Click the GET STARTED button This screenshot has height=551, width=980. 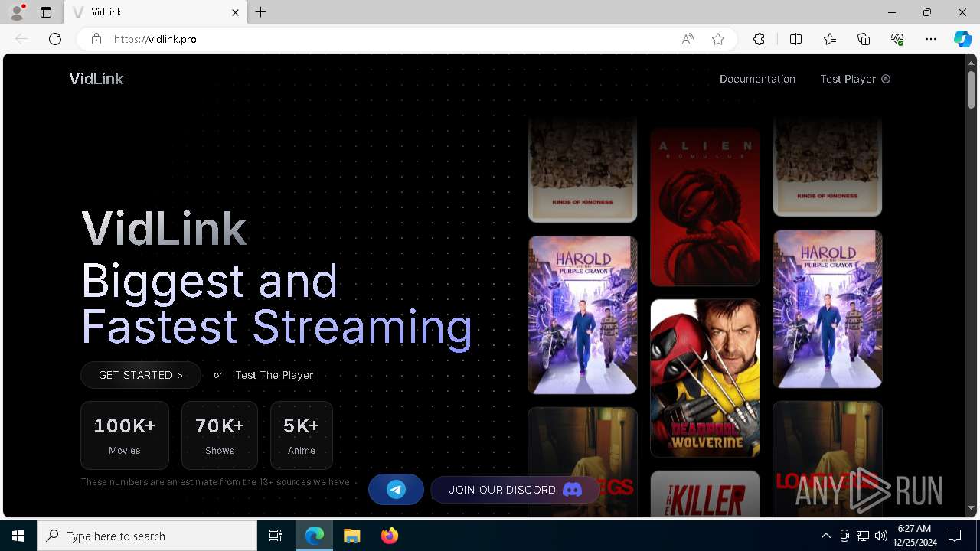click(141, 375)
